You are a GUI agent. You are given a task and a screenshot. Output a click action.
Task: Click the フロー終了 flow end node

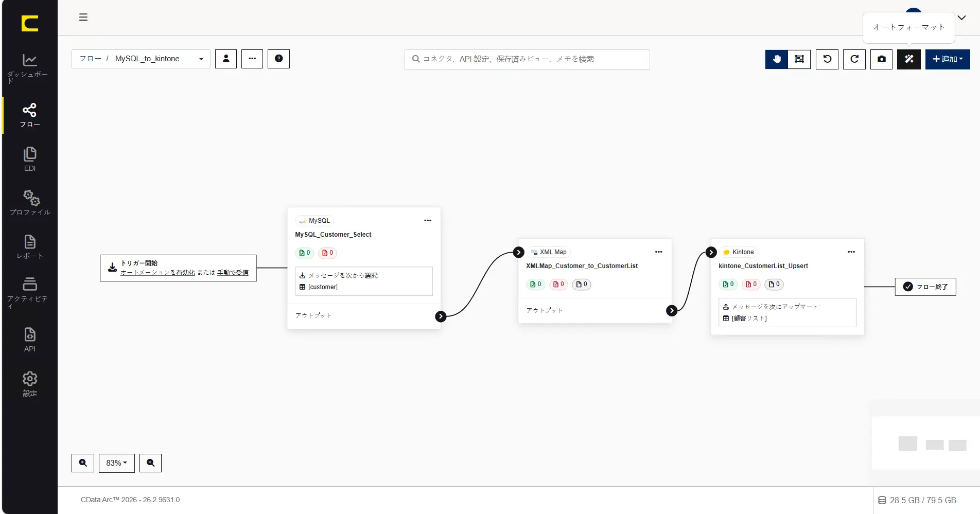(x=925, y=287)
